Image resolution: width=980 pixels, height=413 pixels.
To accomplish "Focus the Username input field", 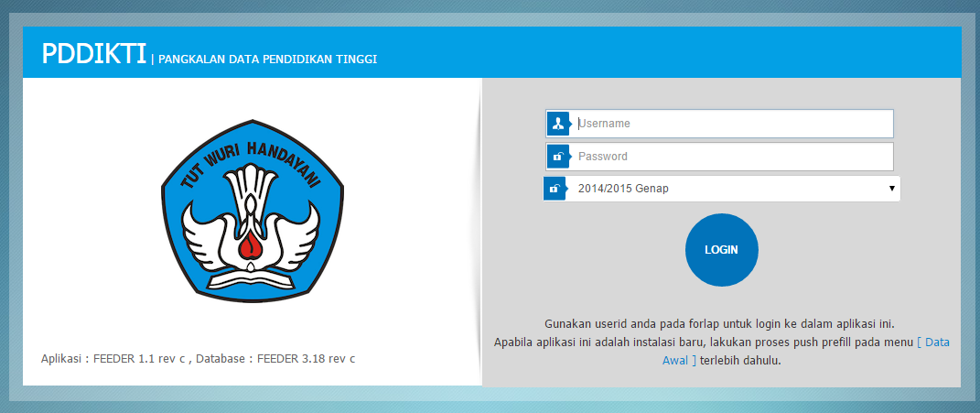I will pyautogui.click(x=732, y=124).
